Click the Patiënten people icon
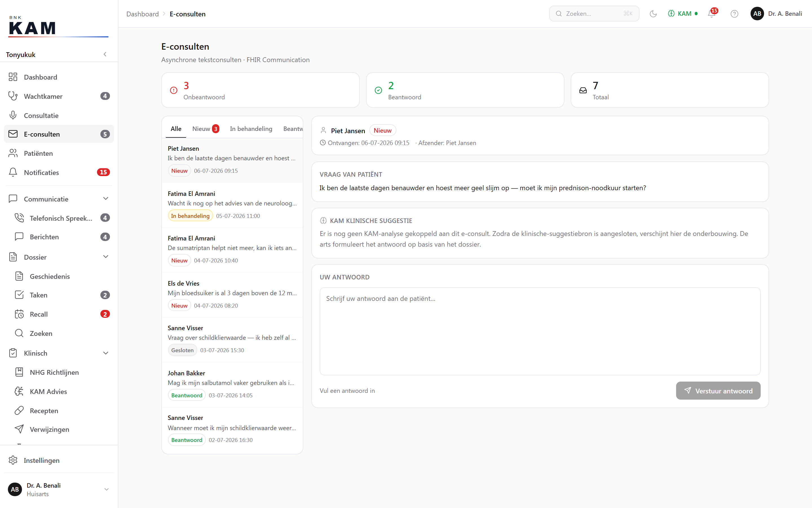 point(13,153)
